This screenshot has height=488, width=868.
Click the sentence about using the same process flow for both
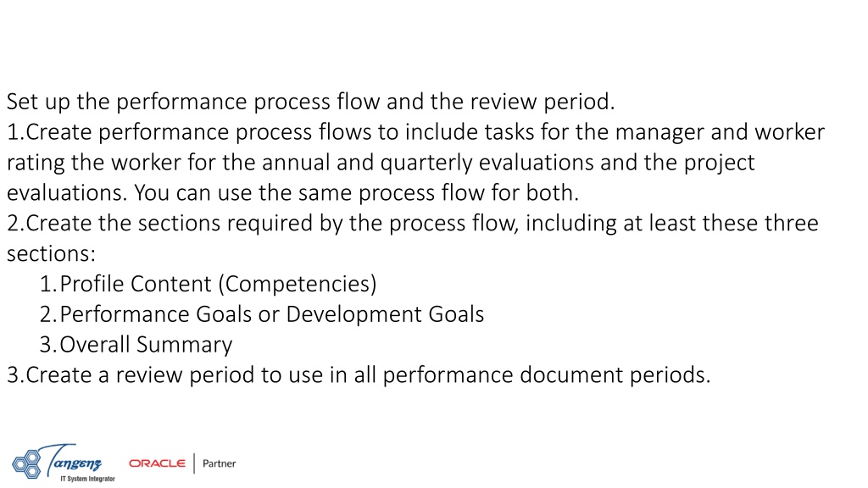pos(357,193)
